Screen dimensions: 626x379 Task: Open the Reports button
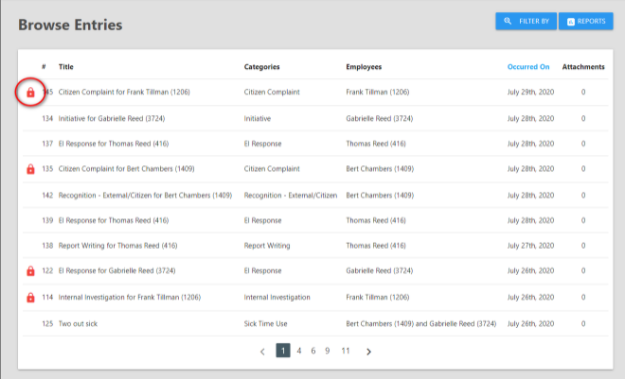pos(586,21)
